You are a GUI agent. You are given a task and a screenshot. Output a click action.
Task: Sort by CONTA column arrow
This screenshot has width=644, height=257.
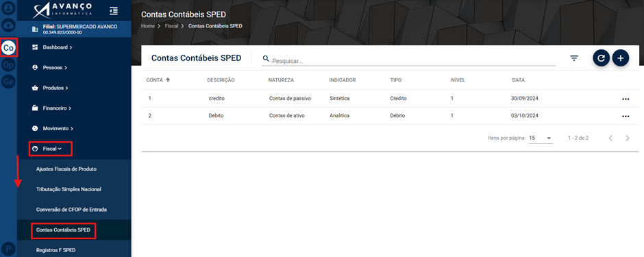(168, 80)
